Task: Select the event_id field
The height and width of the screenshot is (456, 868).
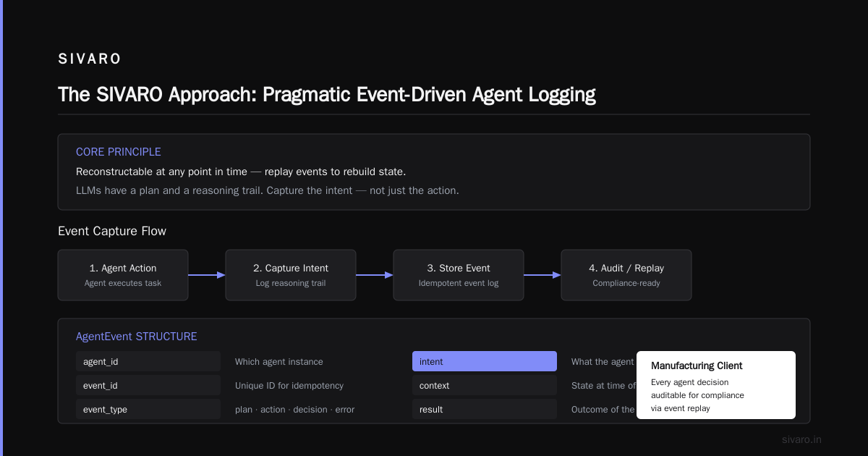Action: 148,385
